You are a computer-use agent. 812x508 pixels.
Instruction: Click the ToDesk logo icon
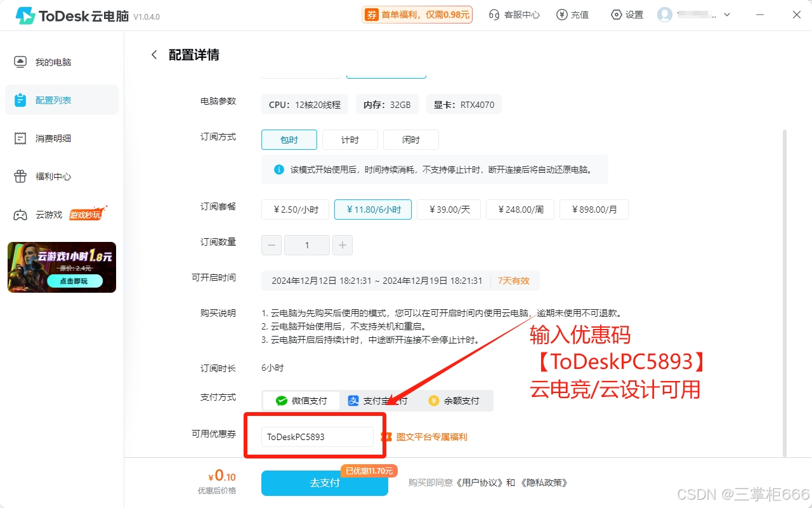point(25,15)
